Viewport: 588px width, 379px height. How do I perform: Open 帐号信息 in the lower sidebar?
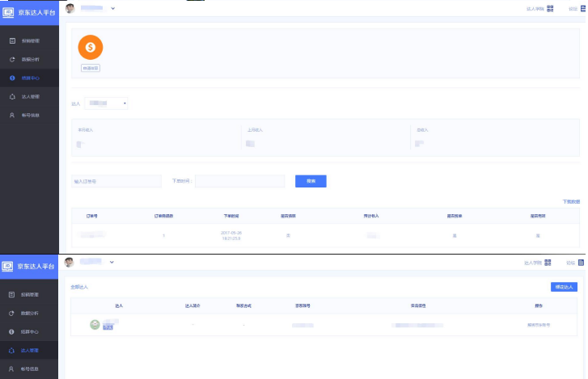(30, 368)
